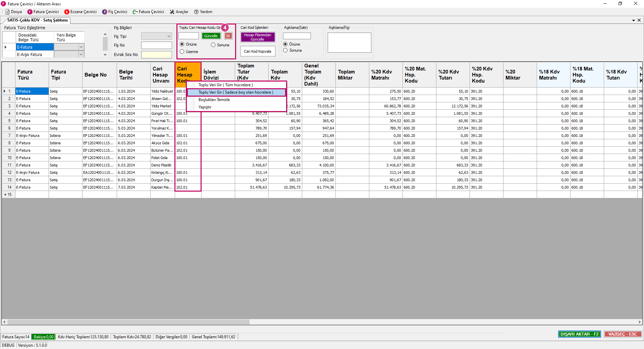The image size is (644, 349).
Task: Close the SATIS template tab with X
Action: coord(639,20)
